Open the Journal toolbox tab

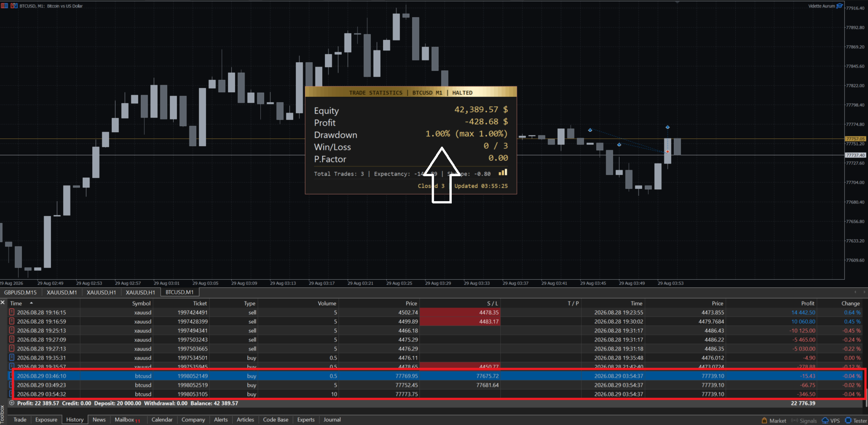[332, 420]
